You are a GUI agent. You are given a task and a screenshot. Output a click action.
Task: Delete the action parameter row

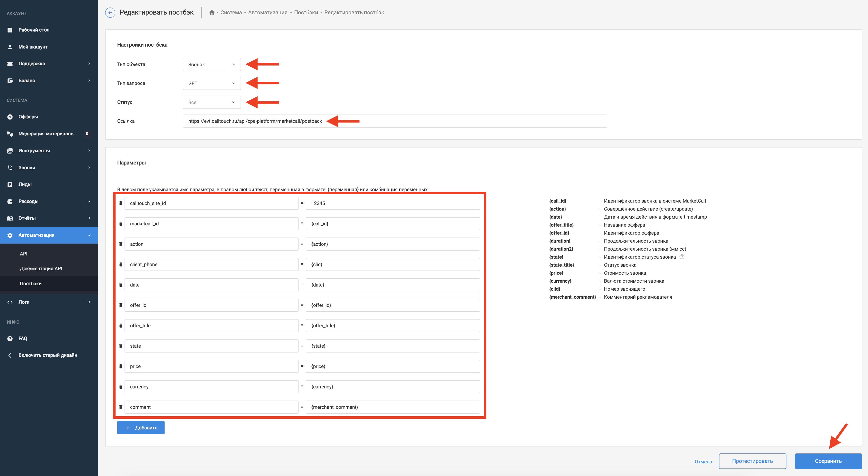pyautogui.click(x=121, y=244)
